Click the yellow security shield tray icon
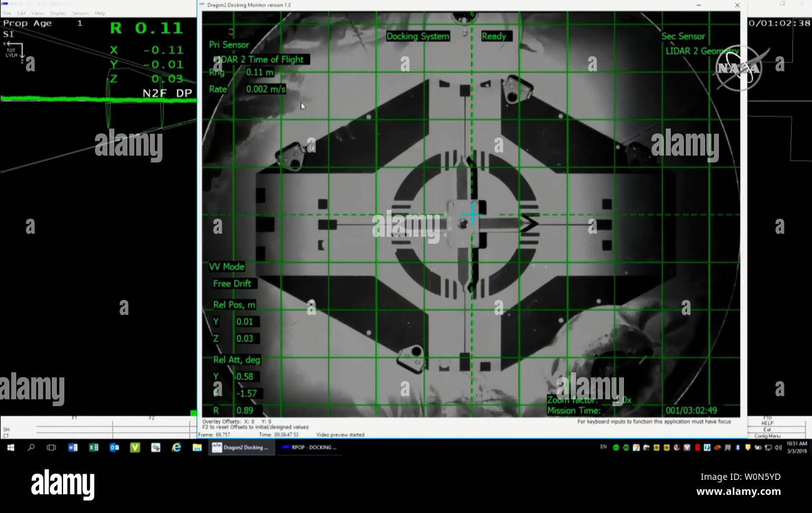The height and width of the screenshot is (513, 812). coord(748,447)
